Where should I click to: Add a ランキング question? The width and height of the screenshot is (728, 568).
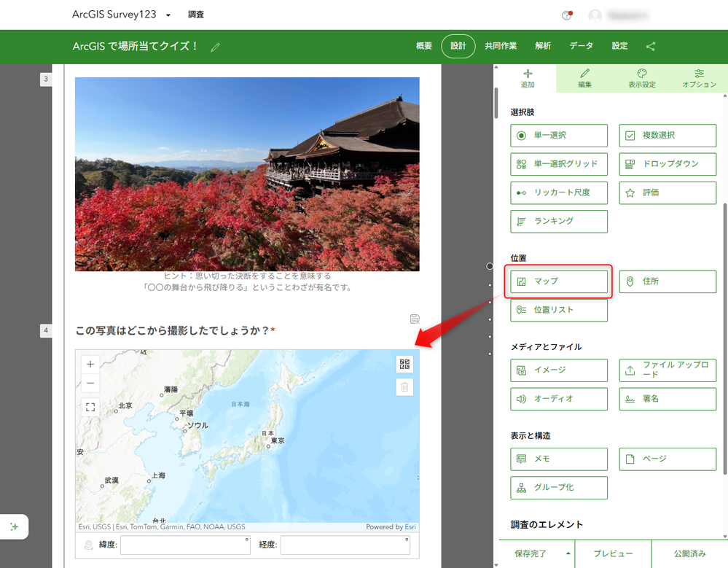(x=558, y=222)
